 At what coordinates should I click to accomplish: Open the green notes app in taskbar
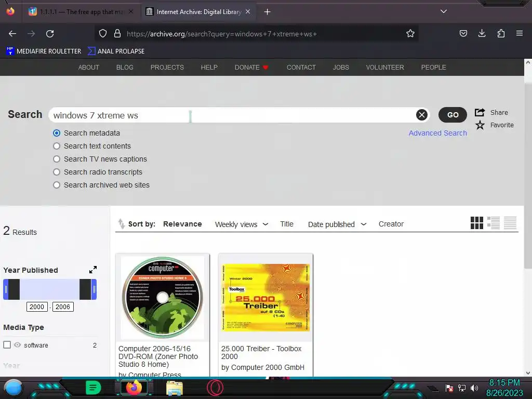[x=94, y=388]
